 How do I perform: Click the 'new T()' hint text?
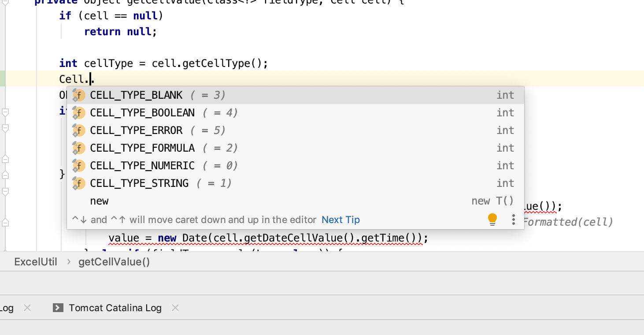pyautogui.click(x=492, y=201)
